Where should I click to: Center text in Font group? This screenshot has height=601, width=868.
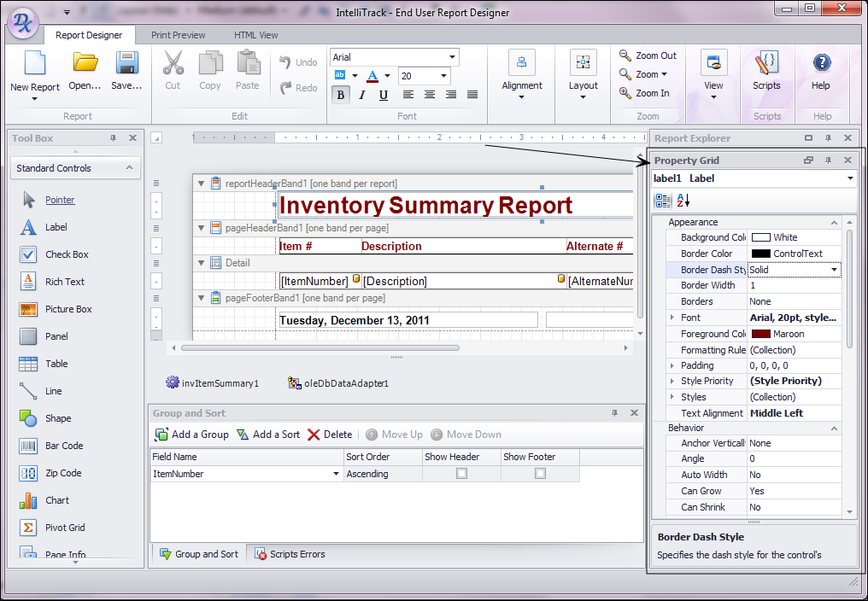(x=430, y=95)
